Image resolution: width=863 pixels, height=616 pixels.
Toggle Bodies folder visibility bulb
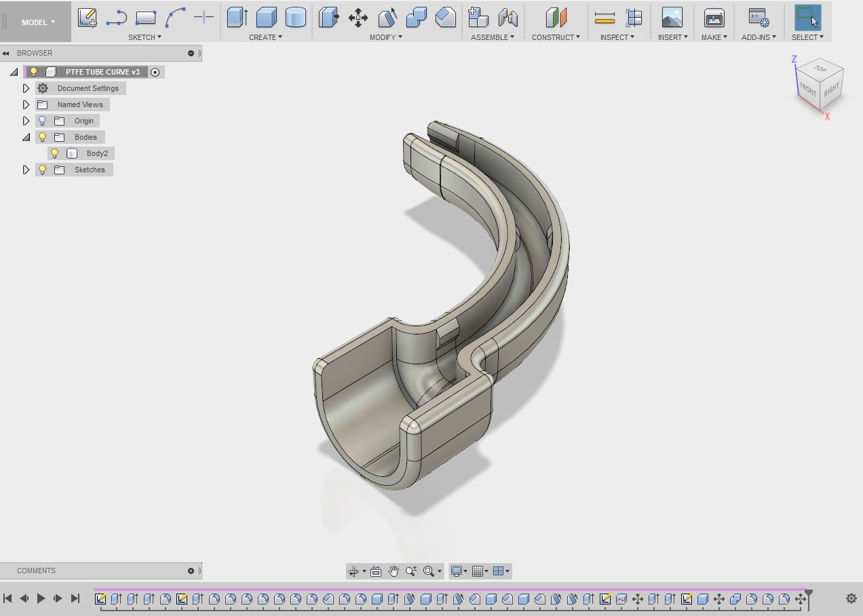42,137
